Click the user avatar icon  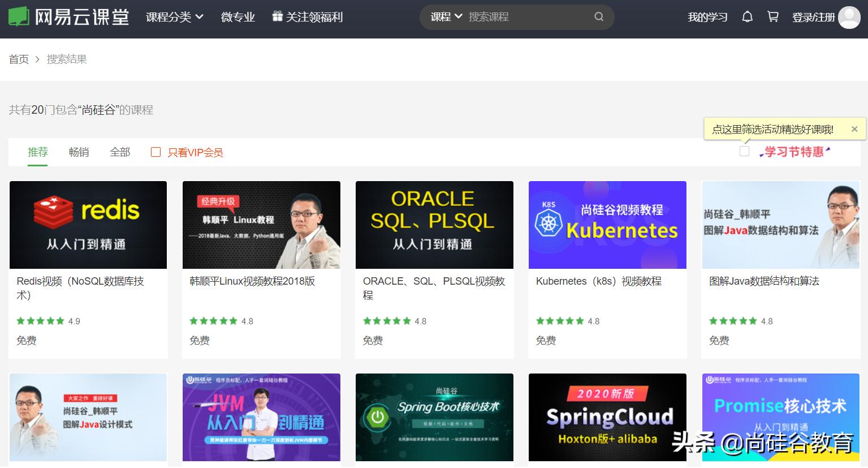pyautogui.click(x=849, y=18)
